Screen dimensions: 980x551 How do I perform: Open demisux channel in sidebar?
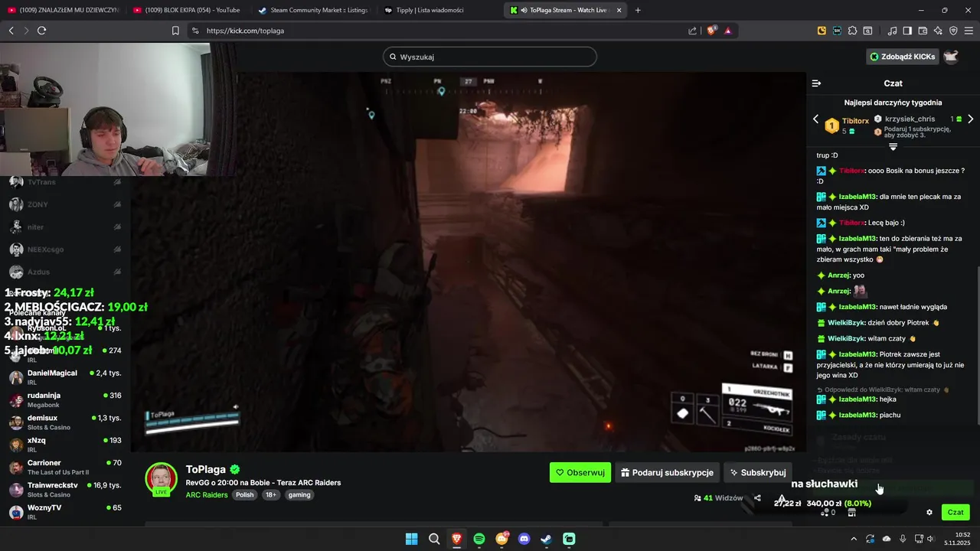(x=65, y=422)
